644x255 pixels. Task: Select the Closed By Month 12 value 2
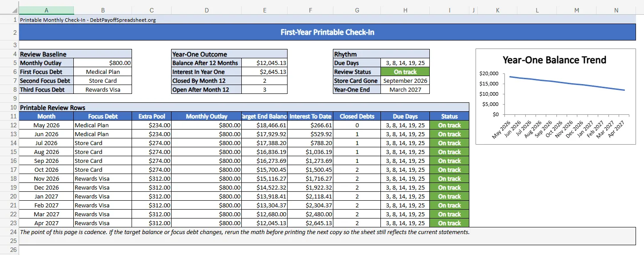tap(265, 81)
